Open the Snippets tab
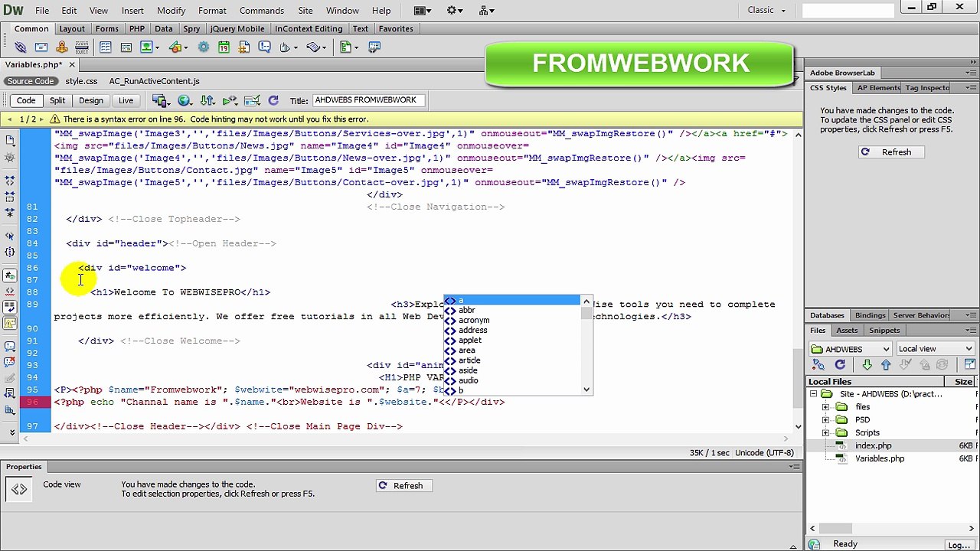This screenshot has width=980, height=551. click(884, 331)
